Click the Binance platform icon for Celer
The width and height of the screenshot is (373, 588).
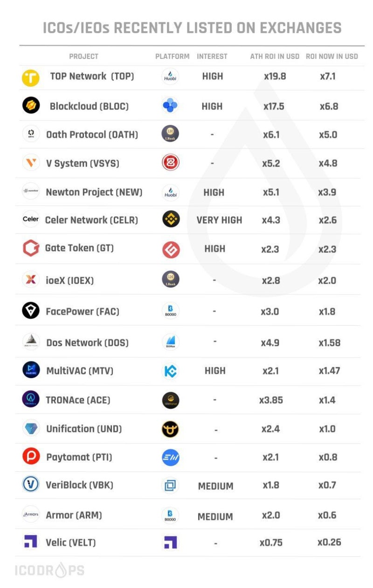(x=171, y=219)
